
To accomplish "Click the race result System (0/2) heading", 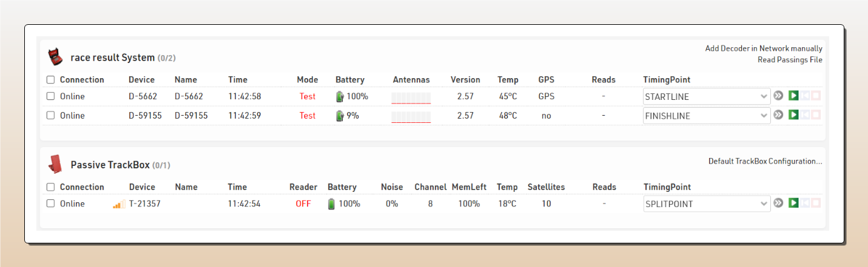I will click(x=123, y=58).
